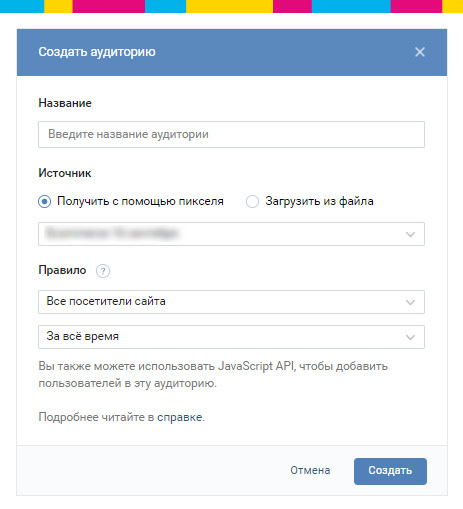Image resolution: width=463 pixels, height=509 pixels.
Task: Expand the Все посетители сайта dropdown
Action: coord(231,302)
